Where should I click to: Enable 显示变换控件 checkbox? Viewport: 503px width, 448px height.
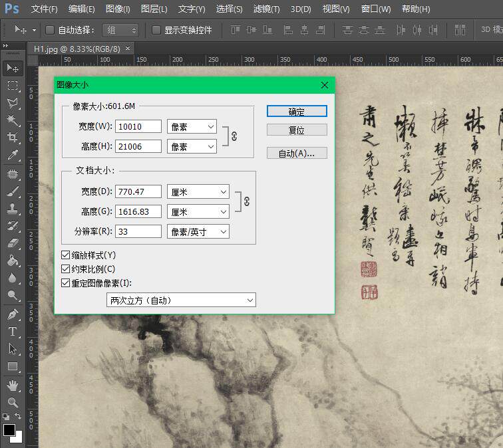coord(156,30)
